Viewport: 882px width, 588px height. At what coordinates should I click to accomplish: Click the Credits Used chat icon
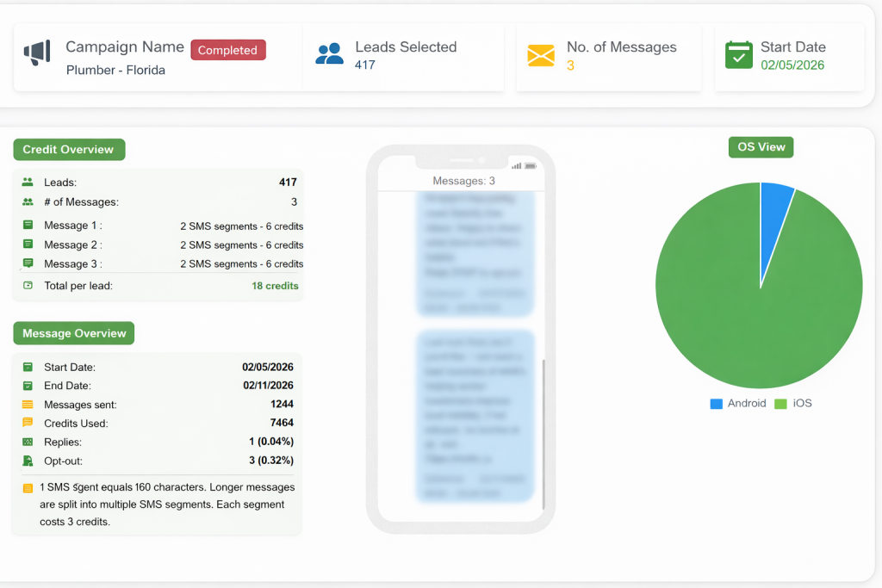point(28,423)
